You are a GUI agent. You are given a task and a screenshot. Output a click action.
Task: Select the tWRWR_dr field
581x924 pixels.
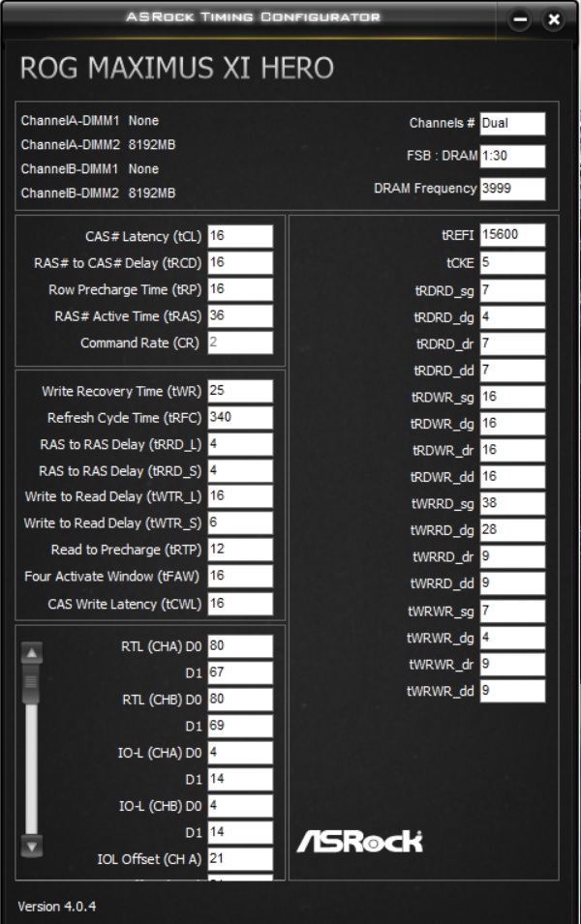[512, 664]
